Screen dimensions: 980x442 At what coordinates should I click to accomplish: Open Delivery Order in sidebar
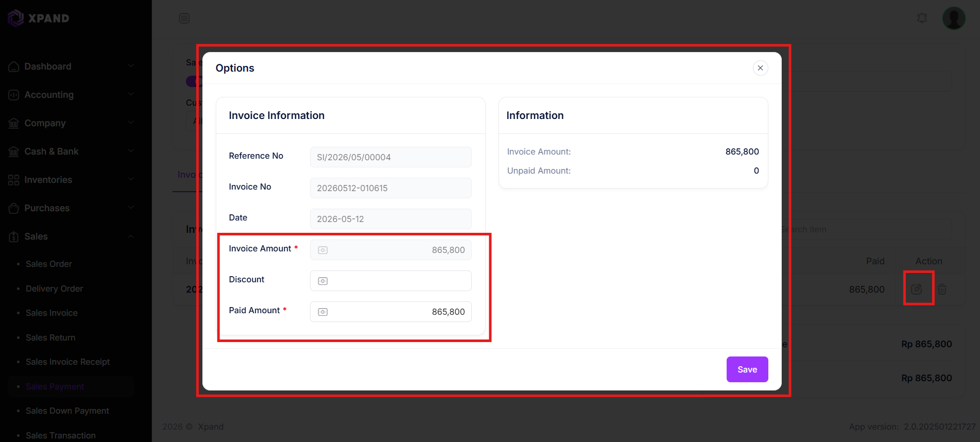(x=54, y=288)
